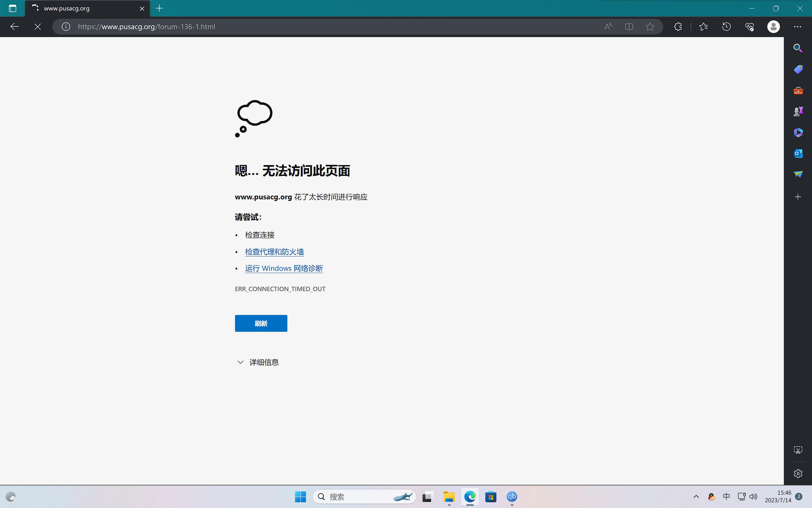The height and width of the screenshot is (508, 812).
Task: Open sidebar Tools briefcase
Action: click(x=798, y=91)
